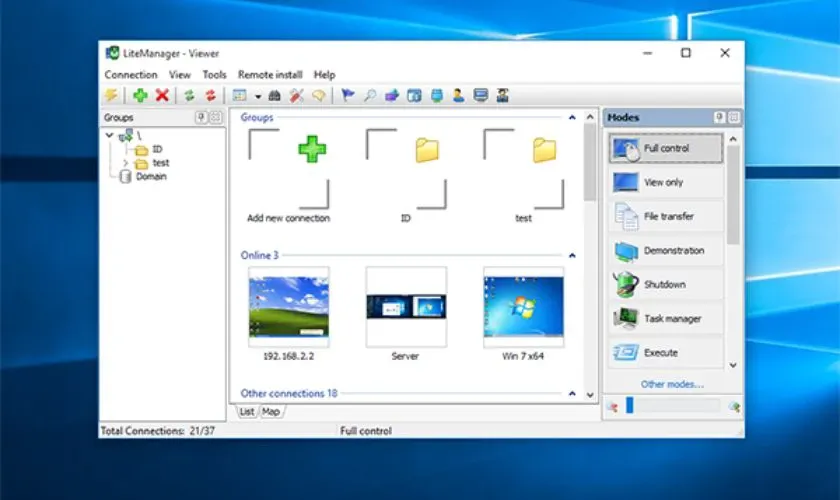
Task: Click the red X delete toolbar icon
Action: coord(161,96)
